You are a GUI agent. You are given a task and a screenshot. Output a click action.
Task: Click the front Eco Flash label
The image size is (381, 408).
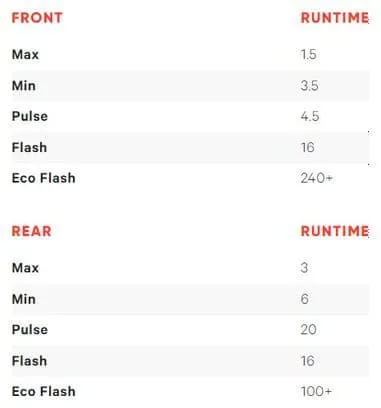click(44, 178)
